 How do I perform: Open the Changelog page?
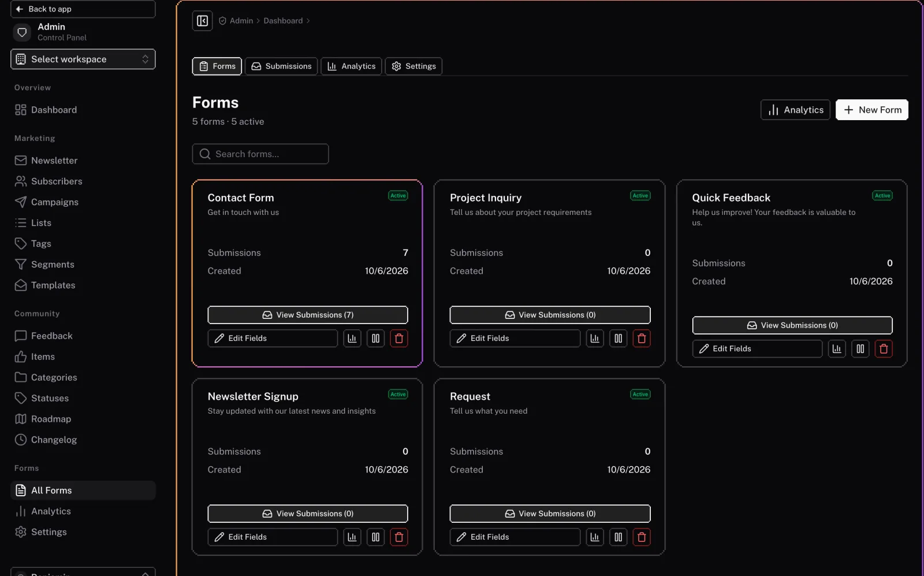click(x=83, y=440)
